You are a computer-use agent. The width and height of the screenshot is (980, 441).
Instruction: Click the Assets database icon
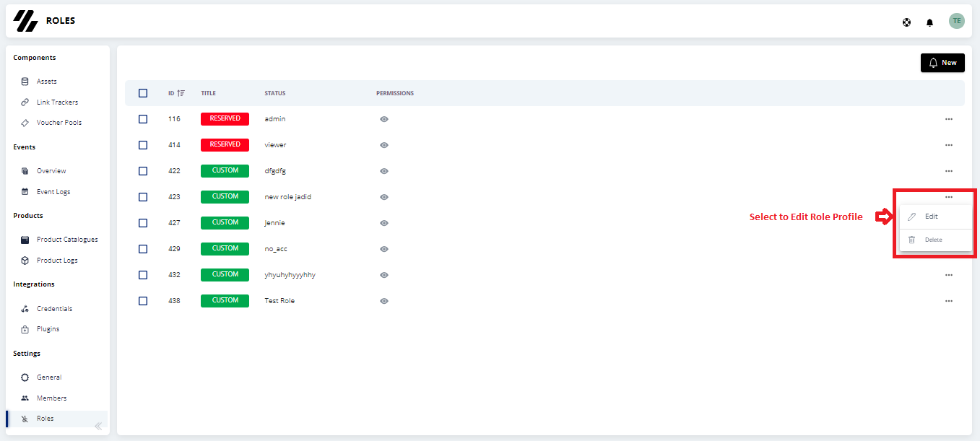click(x=25, y=82)
